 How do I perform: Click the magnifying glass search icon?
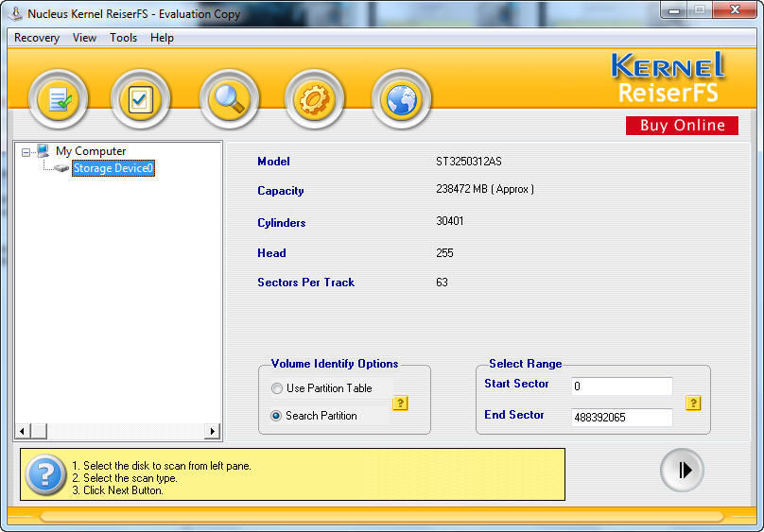[x=229, y=99]
